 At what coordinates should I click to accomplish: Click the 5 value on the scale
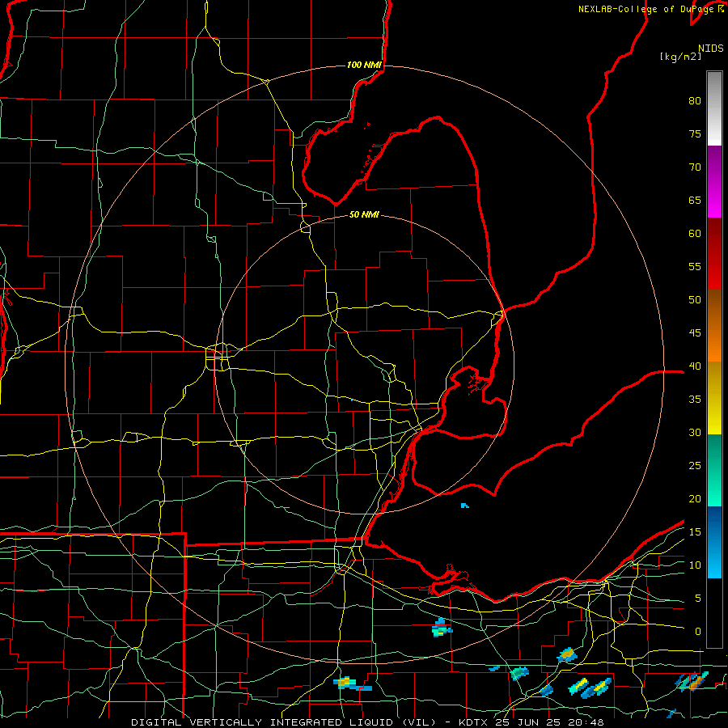698,599
